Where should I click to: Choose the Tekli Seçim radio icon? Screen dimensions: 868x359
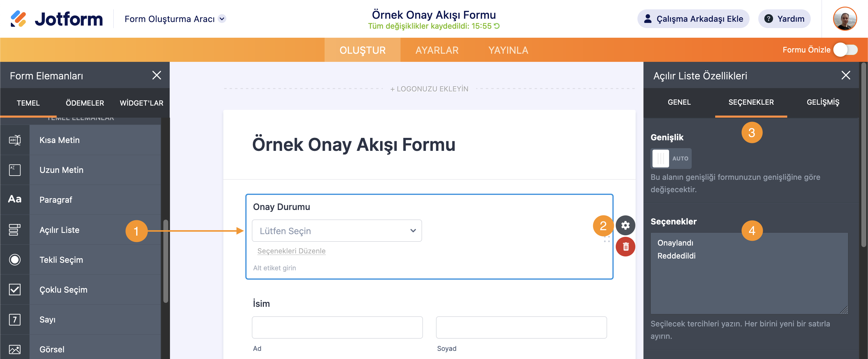(x=15, y=259)
